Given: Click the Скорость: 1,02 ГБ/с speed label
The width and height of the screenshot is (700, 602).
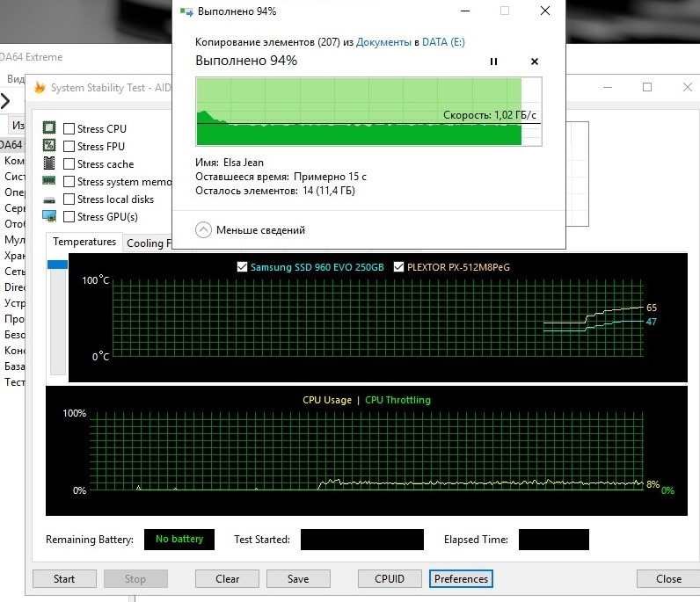Looking at the screenshot, I should pos(489,115).
